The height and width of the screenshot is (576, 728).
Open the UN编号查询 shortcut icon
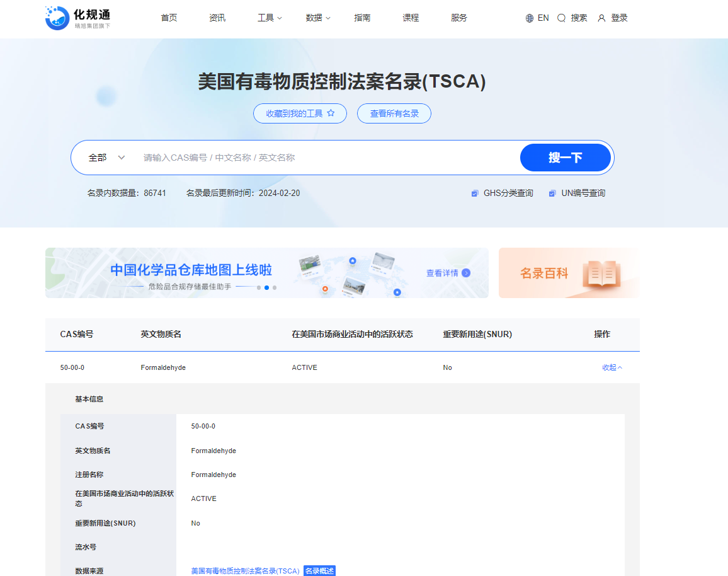pyautogui.click(x=552, y=193)
